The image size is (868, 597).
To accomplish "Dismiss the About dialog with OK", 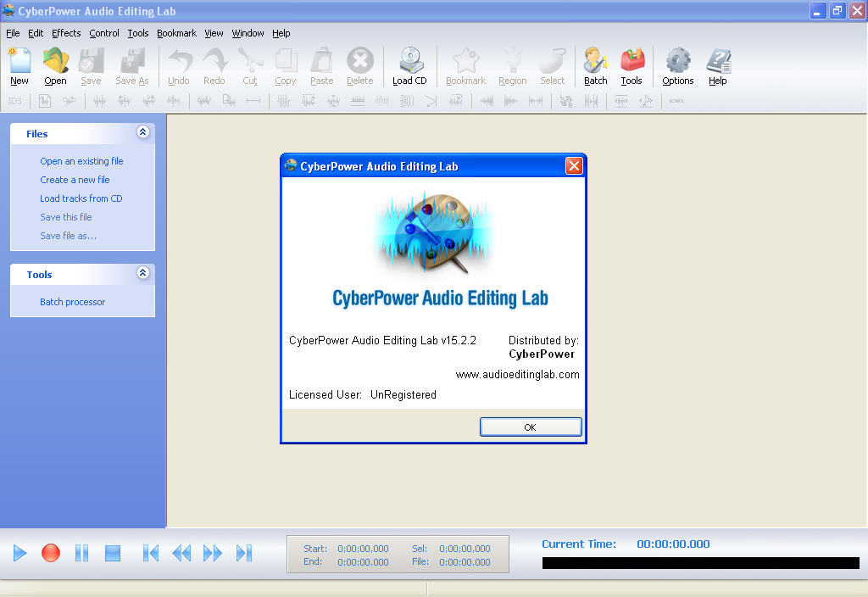I will (x=531, y=427).
